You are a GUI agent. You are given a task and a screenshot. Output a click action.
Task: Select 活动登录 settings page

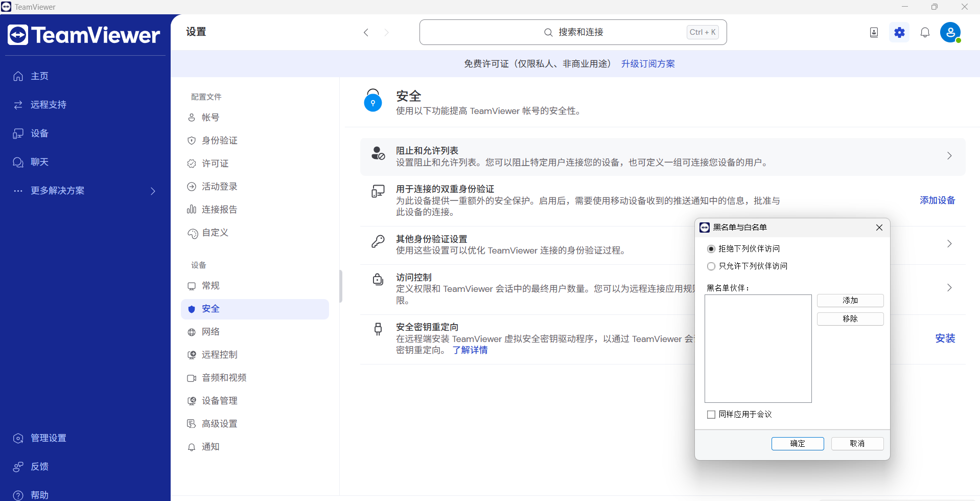[254, 187]
